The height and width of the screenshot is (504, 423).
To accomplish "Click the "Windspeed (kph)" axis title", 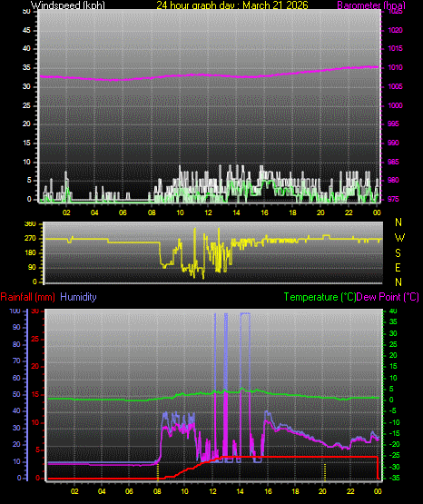I will (x=68, y=5).
